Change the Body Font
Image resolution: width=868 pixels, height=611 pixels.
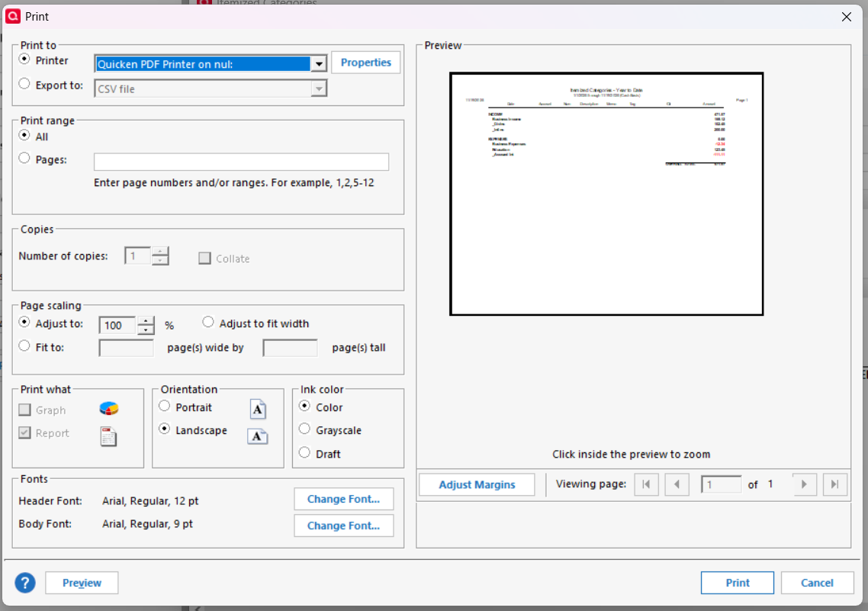click(x=344, y=526)
